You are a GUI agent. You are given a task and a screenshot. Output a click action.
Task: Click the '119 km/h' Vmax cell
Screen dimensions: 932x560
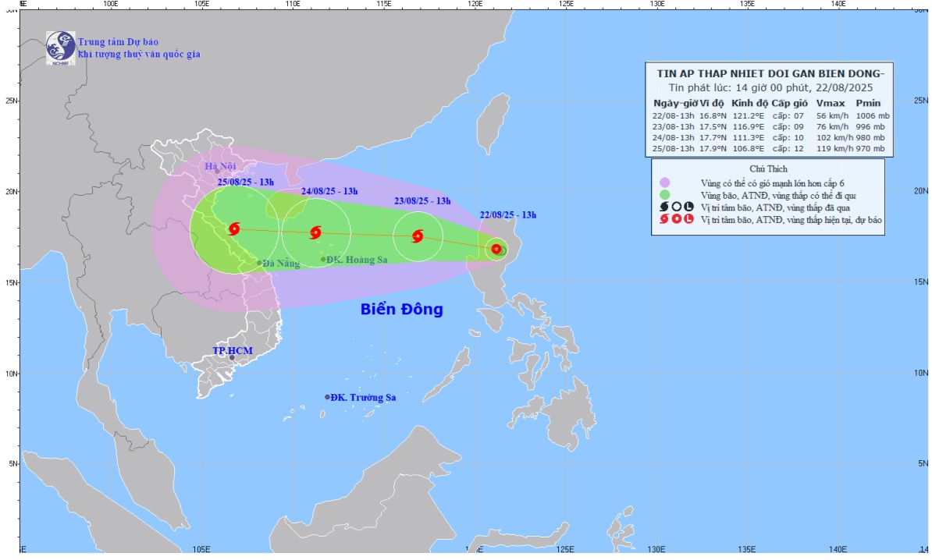coord(834,148)
